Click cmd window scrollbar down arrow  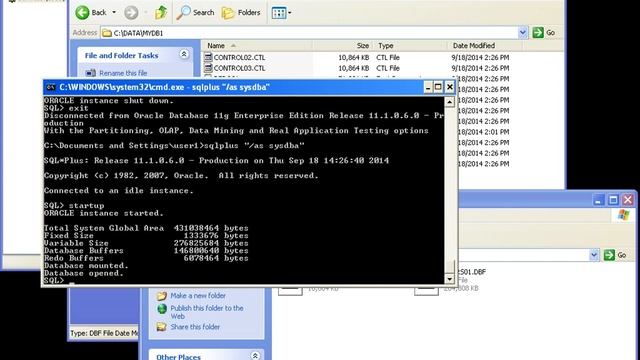[x=449, y=279]
